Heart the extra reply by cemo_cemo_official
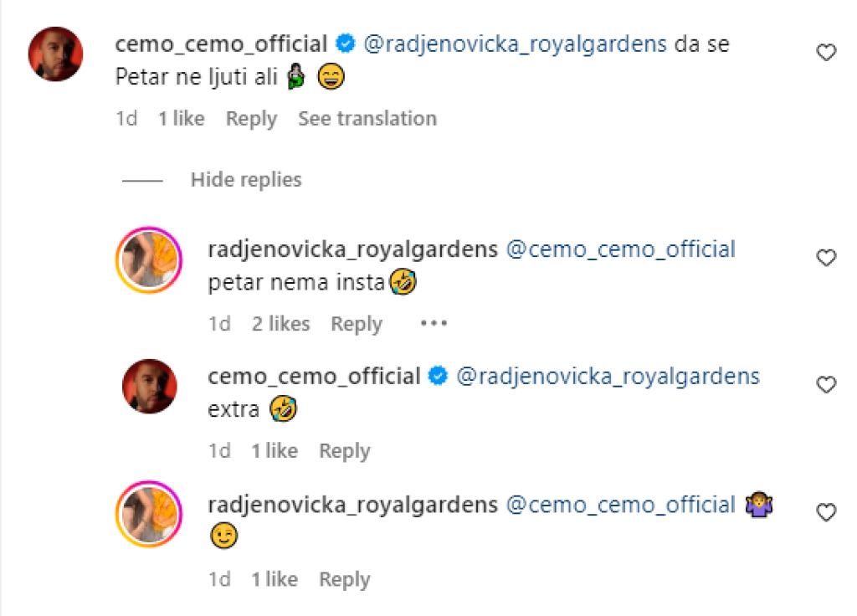 [827, 385]
